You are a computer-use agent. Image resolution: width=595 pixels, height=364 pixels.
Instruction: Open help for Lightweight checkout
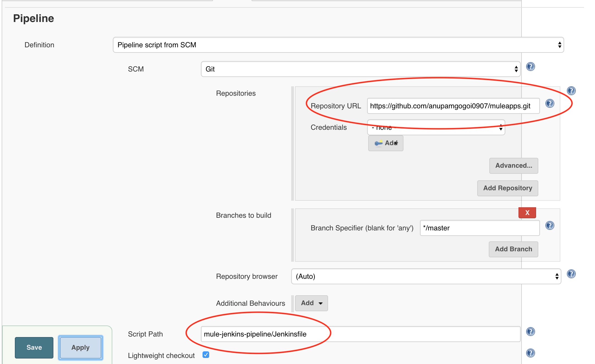[530, 353]
